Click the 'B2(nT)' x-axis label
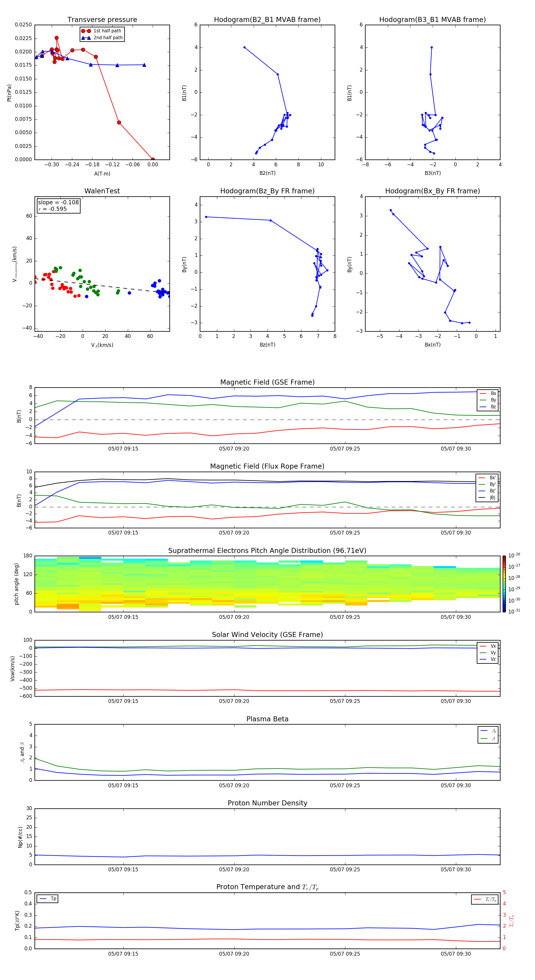Screen dimensions: 535x980 point(267,173)
